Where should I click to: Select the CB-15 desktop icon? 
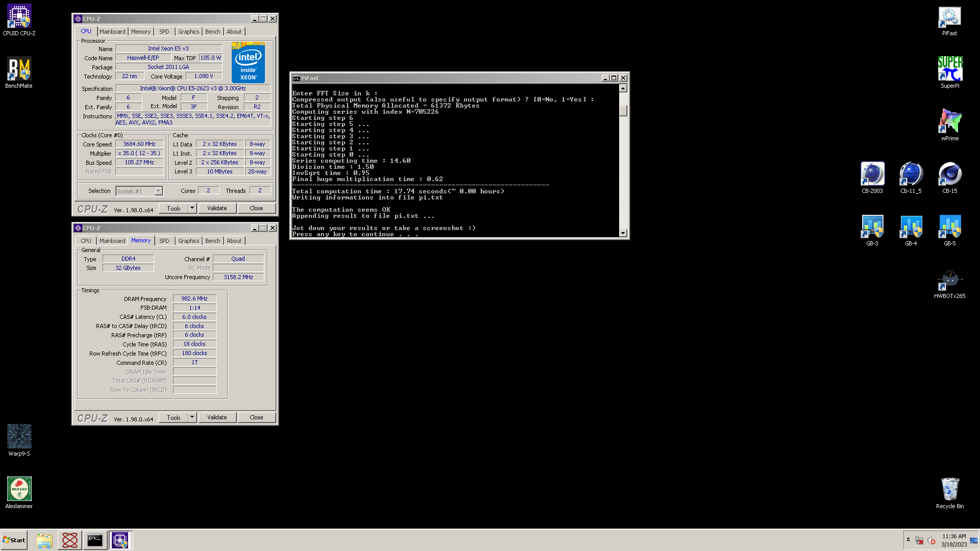949,178
